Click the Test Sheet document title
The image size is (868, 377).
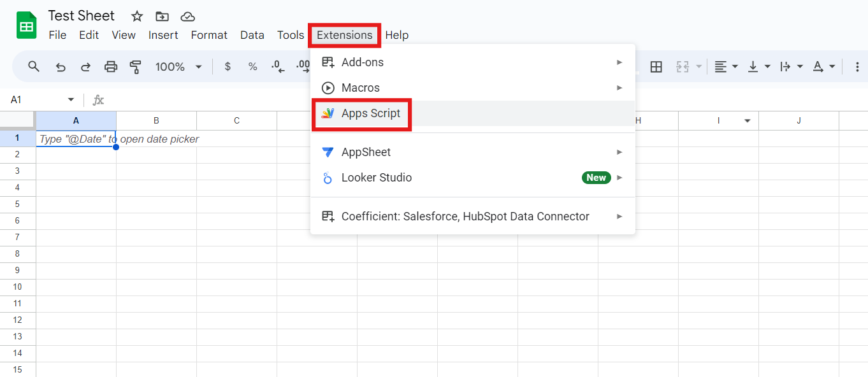[x=82, y=16]
